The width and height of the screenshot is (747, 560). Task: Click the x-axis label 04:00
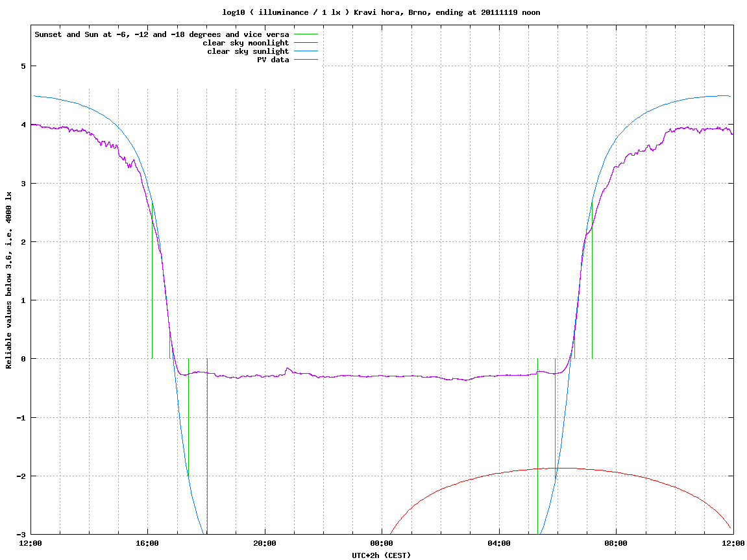point(499,543)
